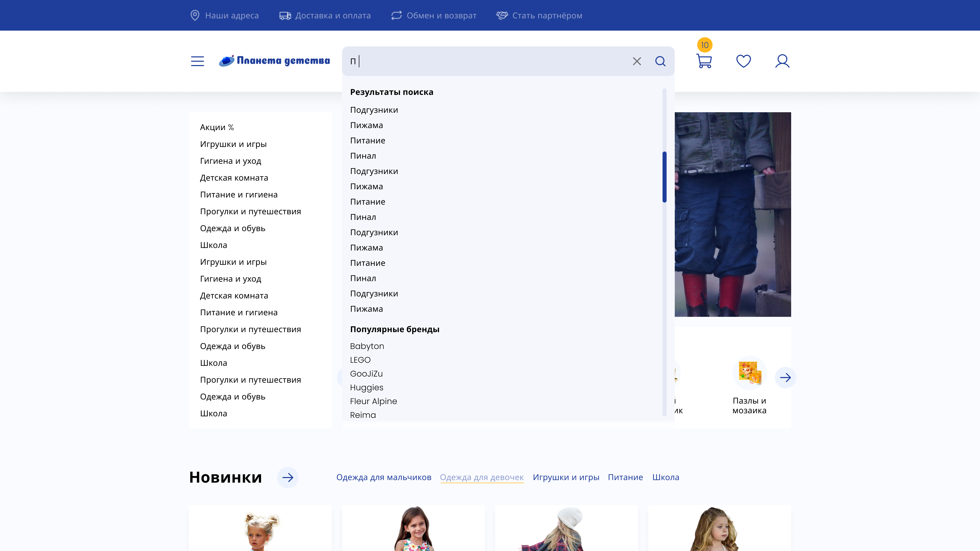Open first Питание и гигиена sidebar category
This screenshot has width=980, height=551.
239,195
